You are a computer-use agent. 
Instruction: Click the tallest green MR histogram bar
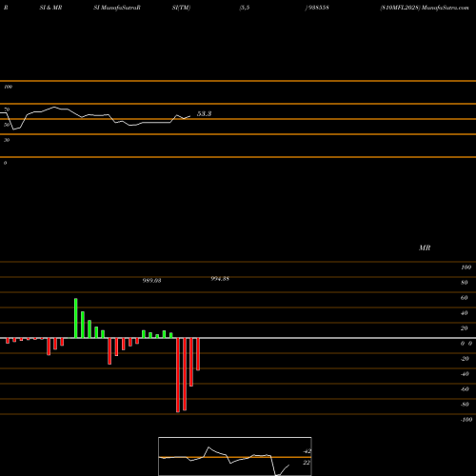(76, 318)
